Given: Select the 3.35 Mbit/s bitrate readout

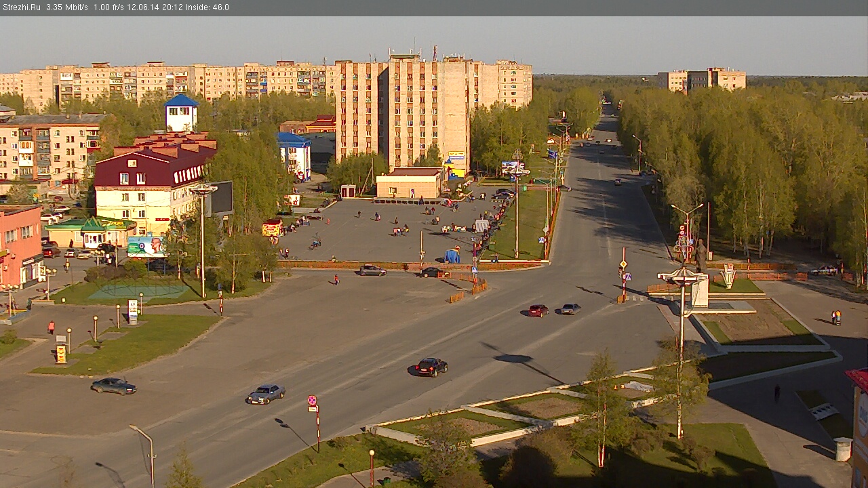Looking at the screenshot, I should click(67, 7).
